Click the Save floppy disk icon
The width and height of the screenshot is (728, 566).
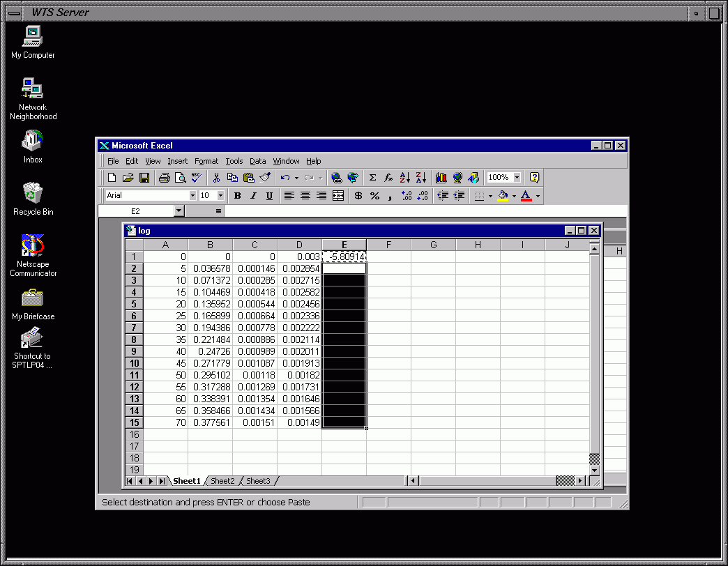[x=144, y=178]
